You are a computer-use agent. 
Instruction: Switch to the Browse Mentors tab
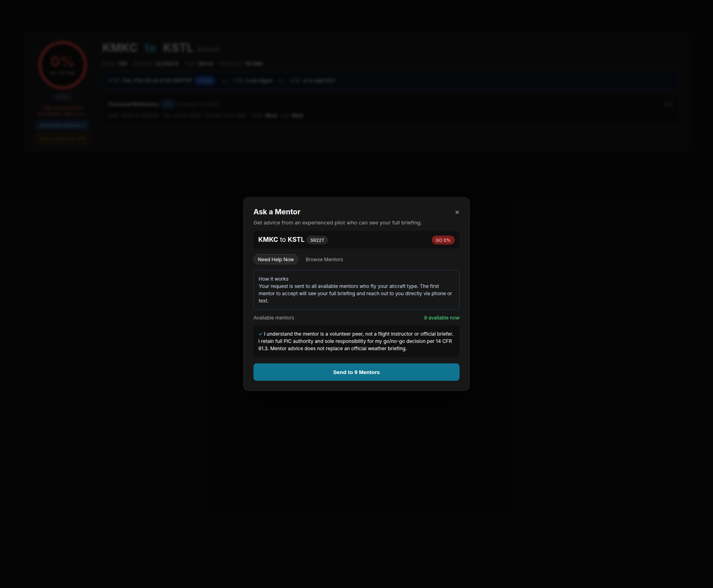(x=324, y=260)
